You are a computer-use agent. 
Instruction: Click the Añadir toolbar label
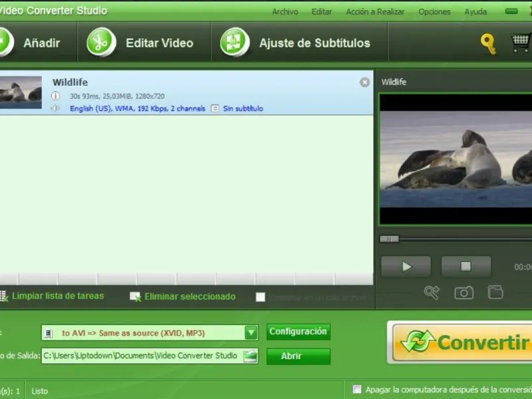pyautogui.click(x=42, y=43)
